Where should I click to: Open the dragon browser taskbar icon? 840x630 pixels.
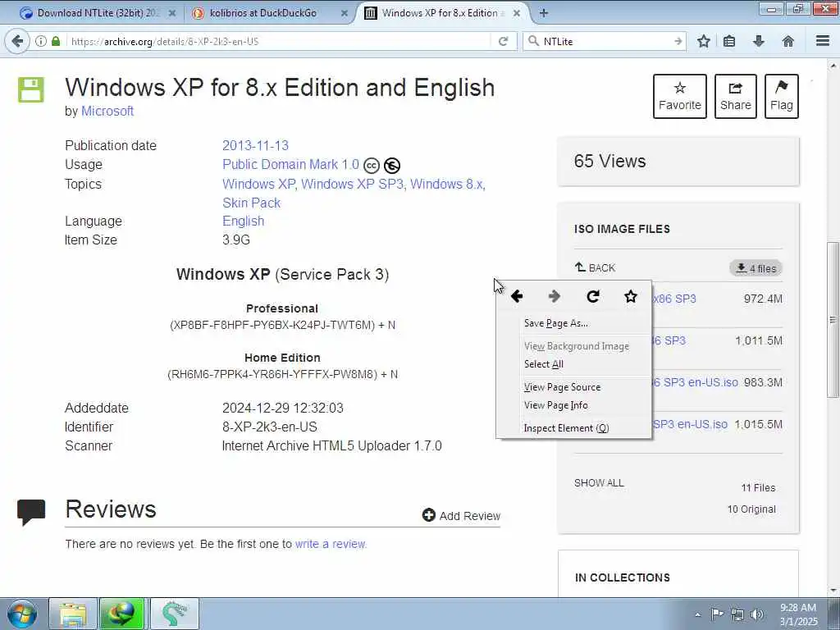175,614
